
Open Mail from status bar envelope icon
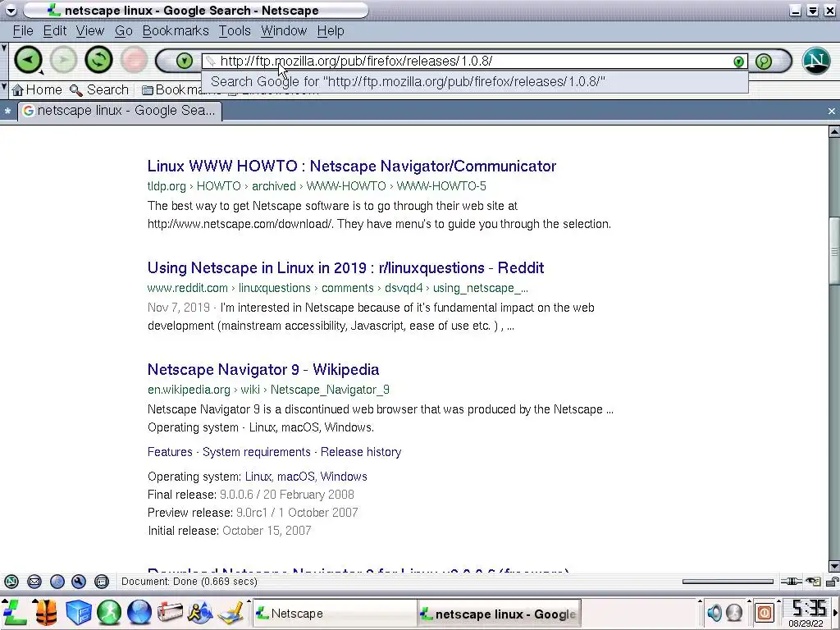[x=34, y=582]
